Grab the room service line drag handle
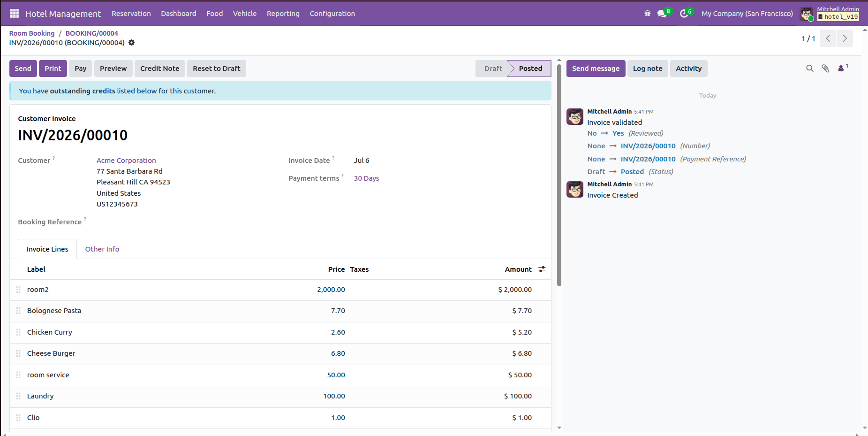The height and width of the screenshot is (436, 868). point(18,375)
